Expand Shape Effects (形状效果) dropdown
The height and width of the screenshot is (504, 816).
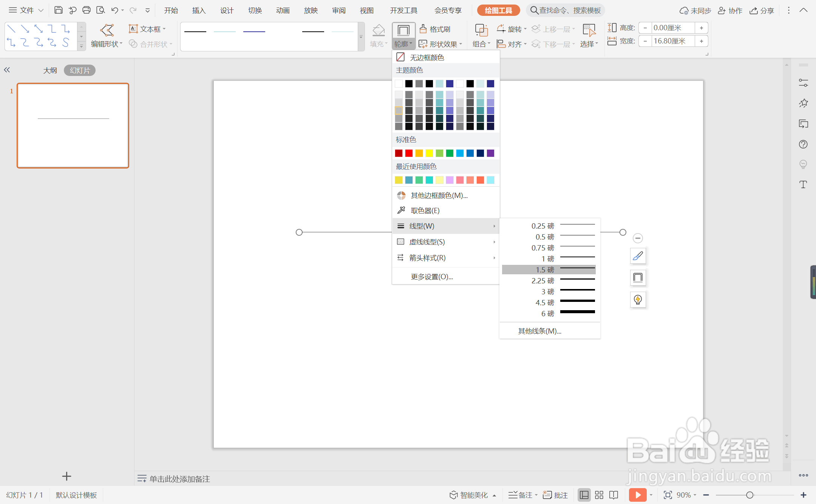(441, 44)
